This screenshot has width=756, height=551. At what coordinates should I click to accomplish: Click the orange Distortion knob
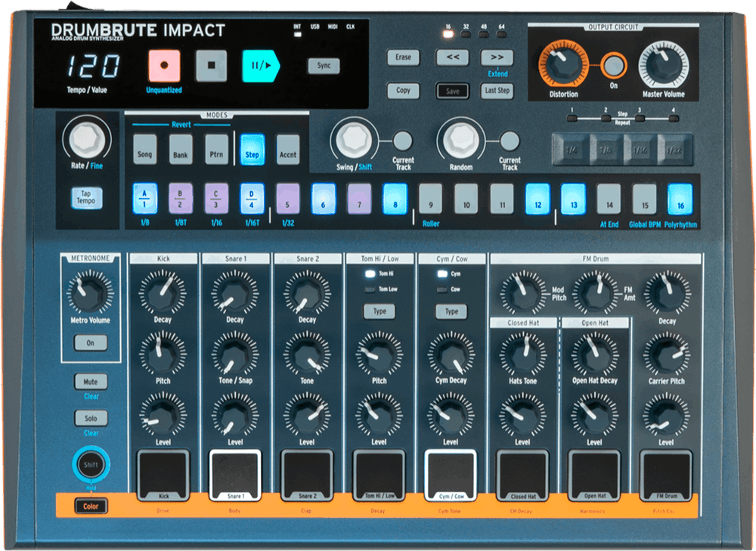click(x=563, y=64)
